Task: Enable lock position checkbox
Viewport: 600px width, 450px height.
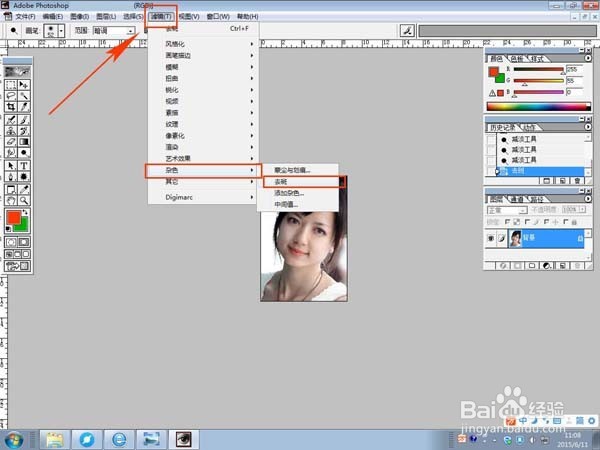Action: [x=546, y=222]
